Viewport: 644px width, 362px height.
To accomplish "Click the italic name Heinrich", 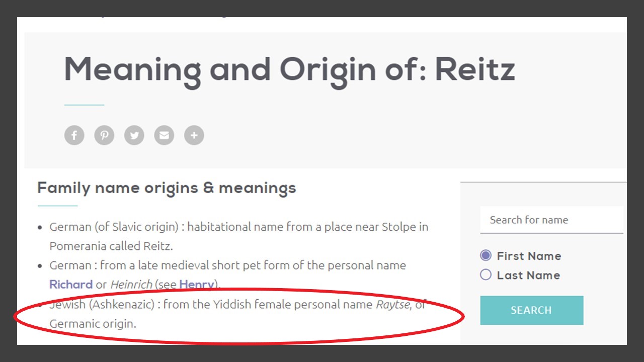I will click(x=131, y=285).
